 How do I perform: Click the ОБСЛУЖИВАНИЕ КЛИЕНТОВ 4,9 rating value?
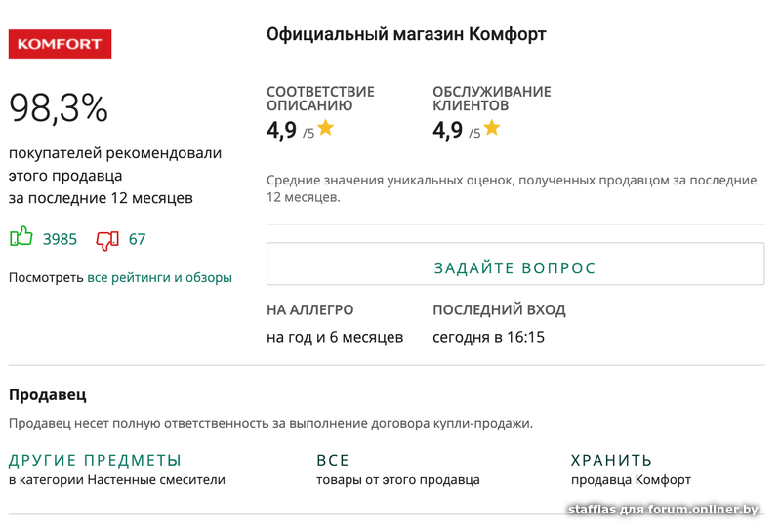tap(448, 130)
